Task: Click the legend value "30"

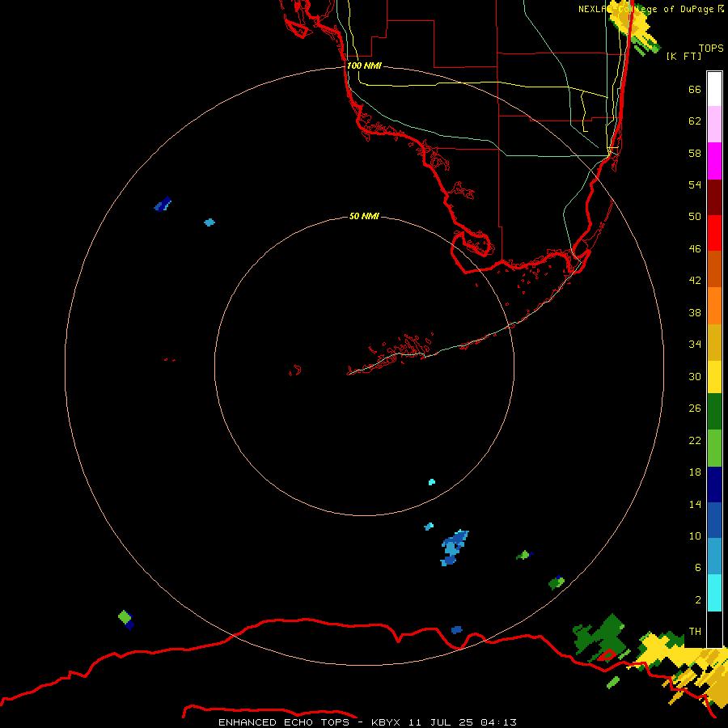Action: pos(695,376)
